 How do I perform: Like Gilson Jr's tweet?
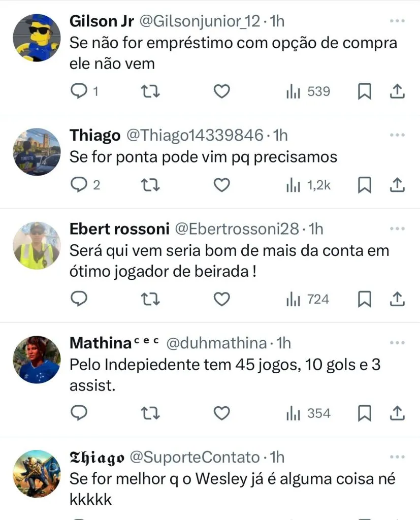[x=221, y=91]
